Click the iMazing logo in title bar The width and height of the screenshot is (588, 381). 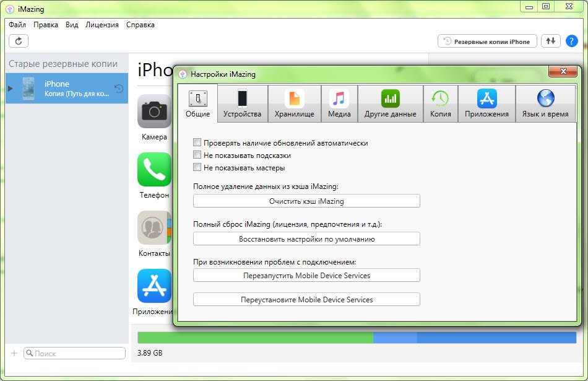point(10,9)
